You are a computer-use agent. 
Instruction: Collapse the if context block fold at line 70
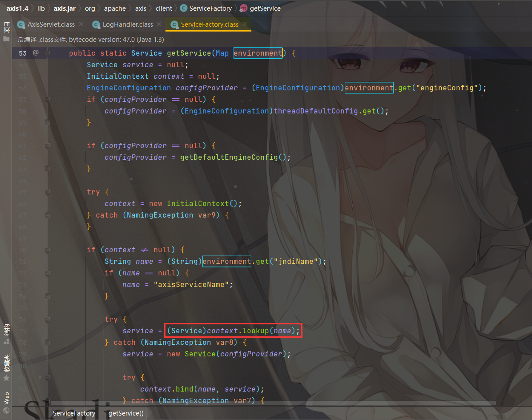click(x=48, y=250)
